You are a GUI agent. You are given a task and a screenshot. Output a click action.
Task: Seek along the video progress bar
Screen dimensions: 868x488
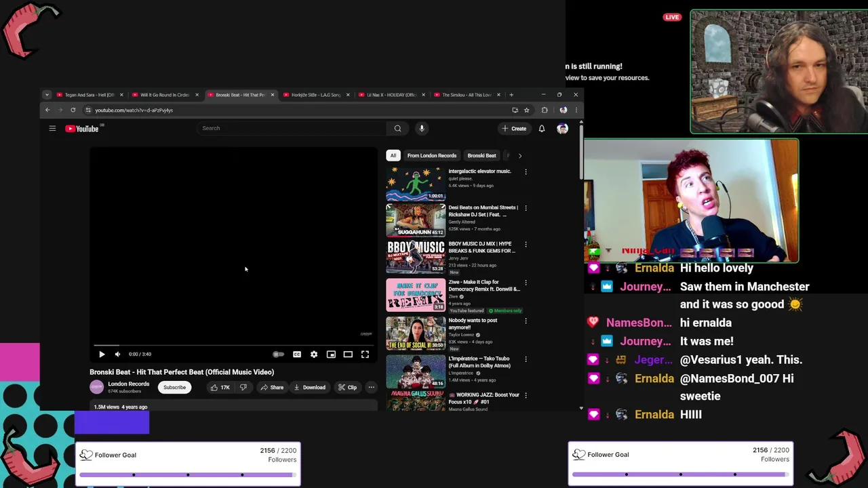[x=233, y=345]
